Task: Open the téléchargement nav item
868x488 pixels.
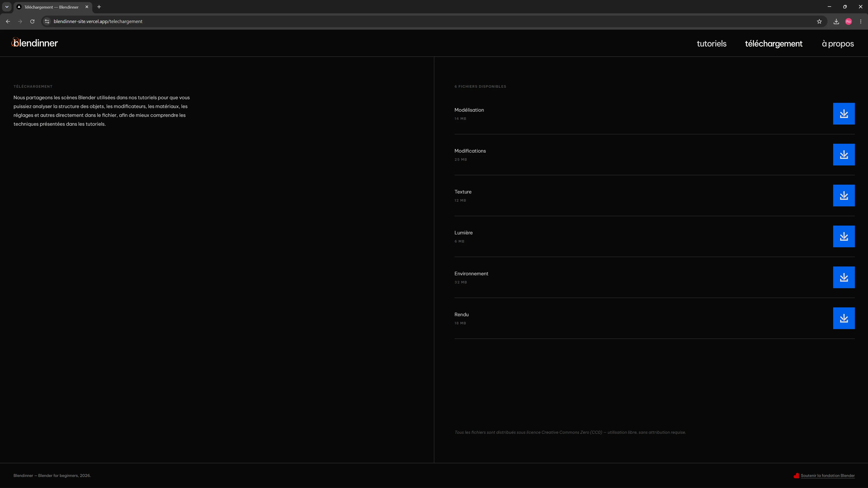Action: [774, 44]
